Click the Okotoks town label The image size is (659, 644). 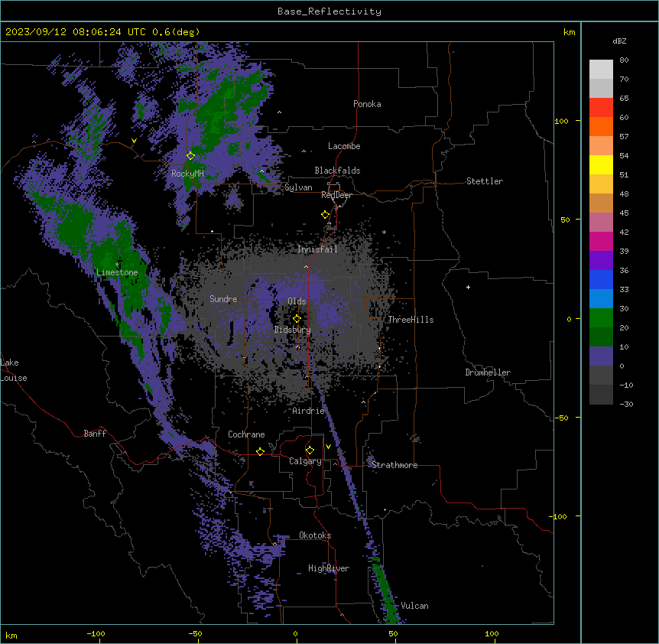(x=315, y=535)
